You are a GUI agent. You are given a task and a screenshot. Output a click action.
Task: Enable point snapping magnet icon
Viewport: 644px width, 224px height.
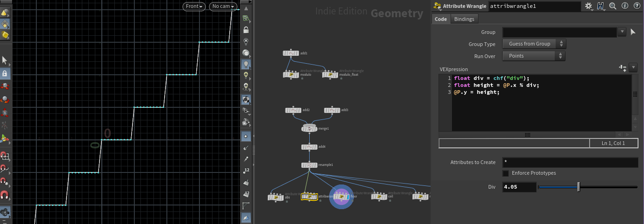(5, 181)
